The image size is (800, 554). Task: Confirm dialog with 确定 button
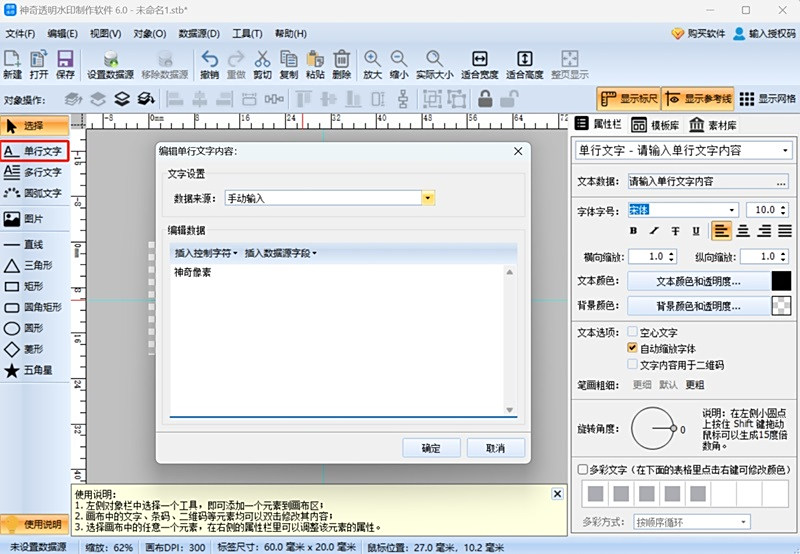[431, 448]
